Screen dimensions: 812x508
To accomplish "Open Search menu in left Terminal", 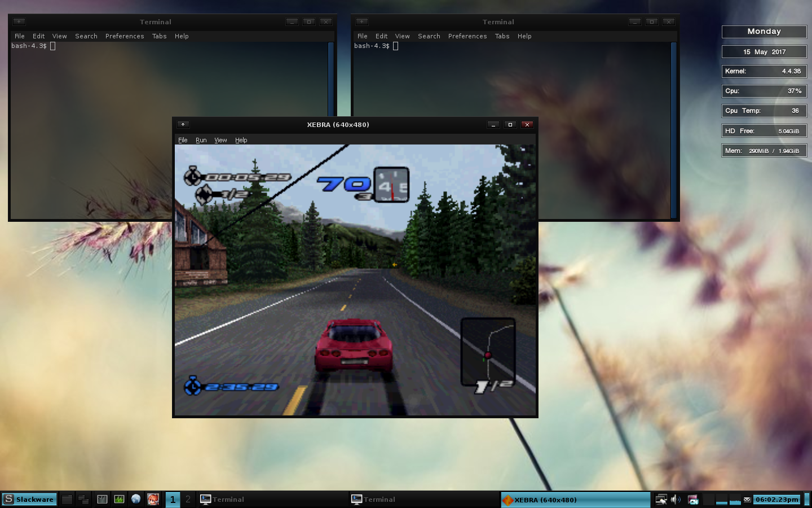I will pos(86,36).
